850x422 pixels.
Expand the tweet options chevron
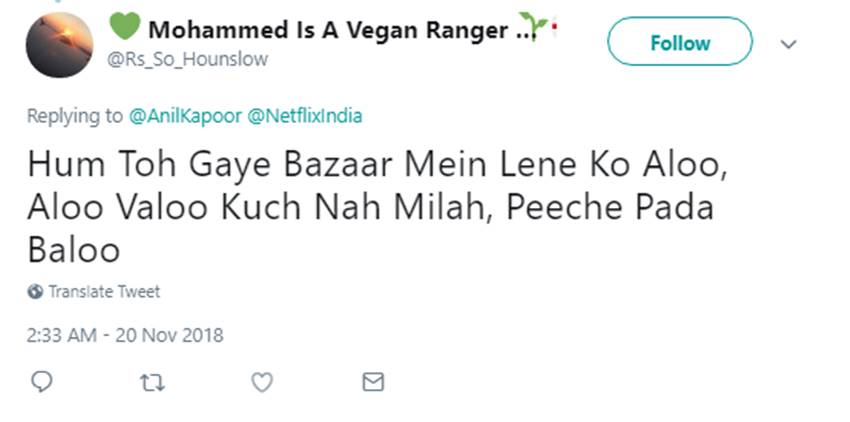(x=789, y=44)
